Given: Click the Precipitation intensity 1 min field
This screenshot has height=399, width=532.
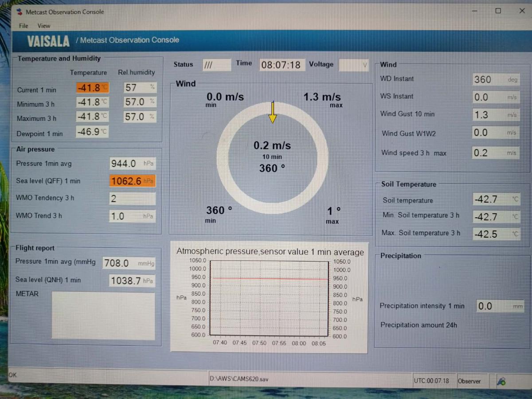Looking at the screenshot, I should pos(500,306).
